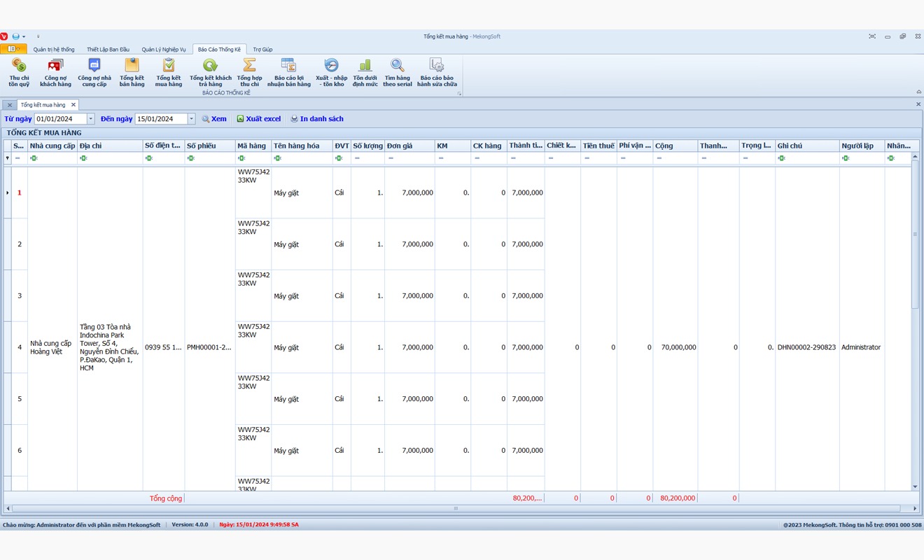Open the Thu chi tồn quỹ report
This screenshot has height=560, width=924.
(x=19, y=72)
